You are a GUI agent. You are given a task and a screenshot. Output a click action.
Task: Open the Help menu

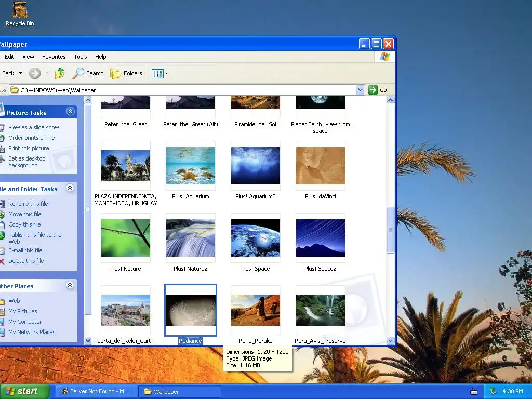tap(100, 57)
